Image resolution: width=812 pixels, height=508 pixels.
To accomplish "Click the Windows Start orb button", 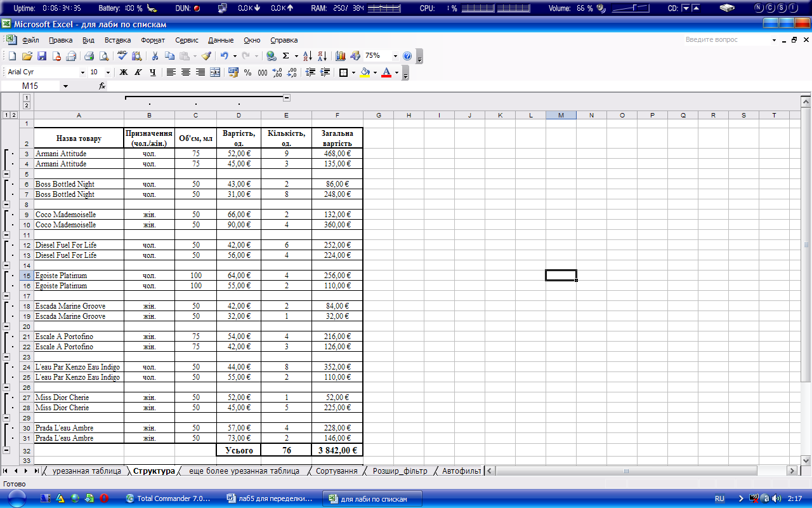I will 17,498.
